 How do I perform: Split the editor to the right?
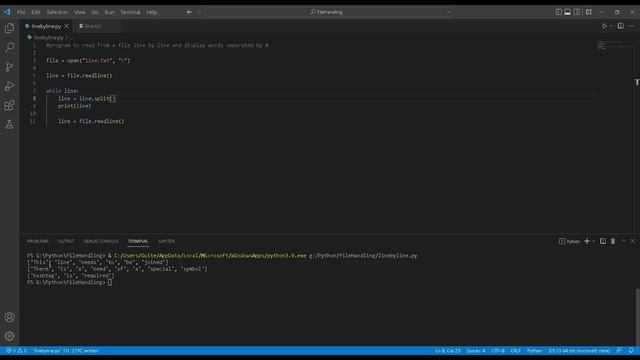[620, 26]
